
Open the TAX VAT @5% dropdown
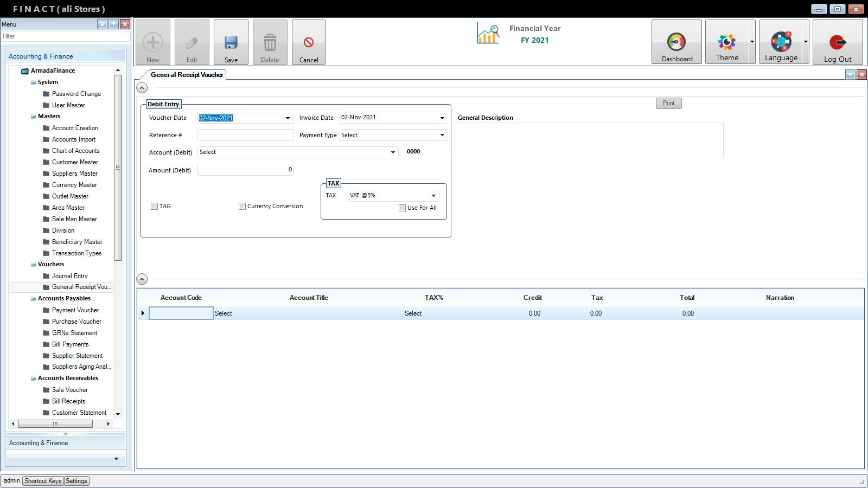(x=433, y=196)
